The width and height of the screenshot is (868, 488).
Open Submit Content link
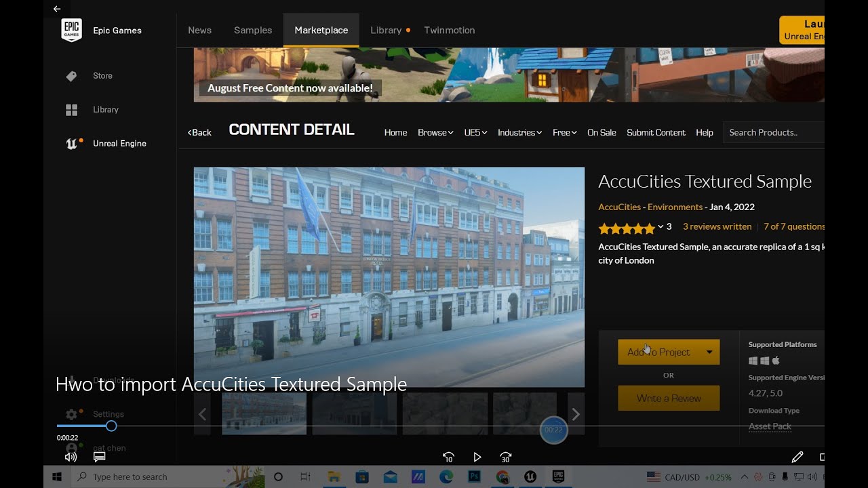tap(656, 133)
